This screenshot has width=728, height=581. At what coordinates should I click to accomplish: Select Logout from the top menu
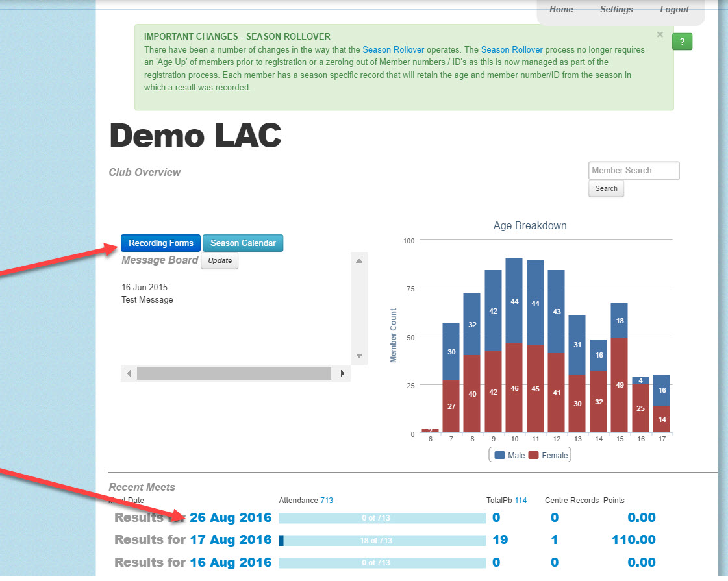(674, 9)
